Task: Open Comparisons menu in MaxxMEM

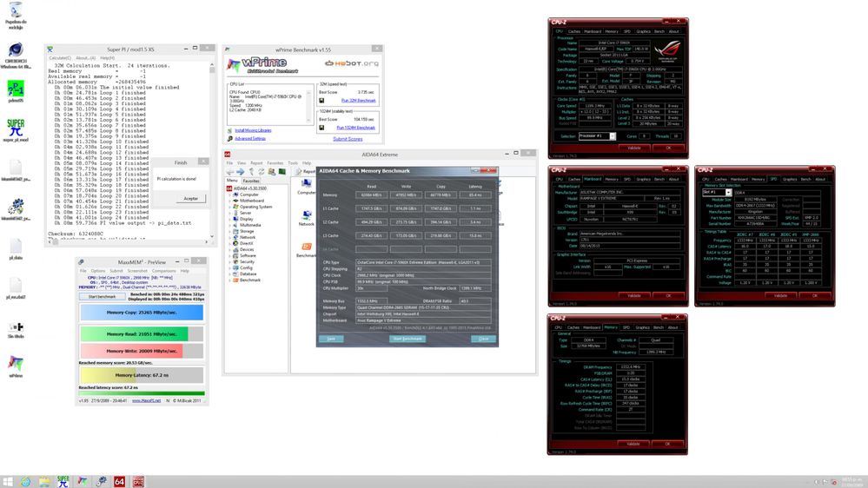Action: click(164, 271)
